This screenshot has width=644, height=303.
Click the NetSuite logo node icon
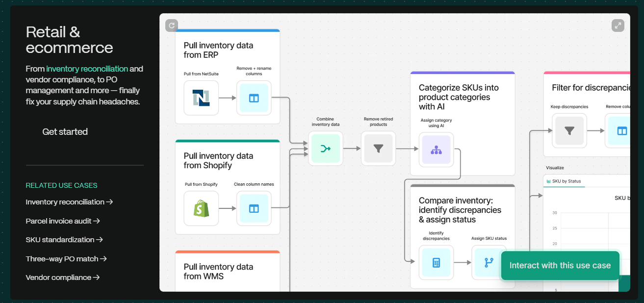(201, 98)
